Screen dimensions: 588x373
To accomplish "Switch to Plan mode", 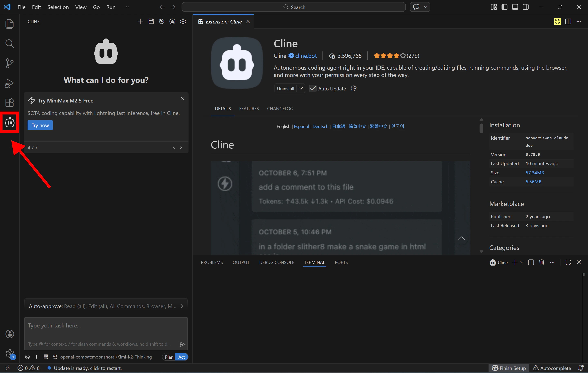I will tap(169, 357).
